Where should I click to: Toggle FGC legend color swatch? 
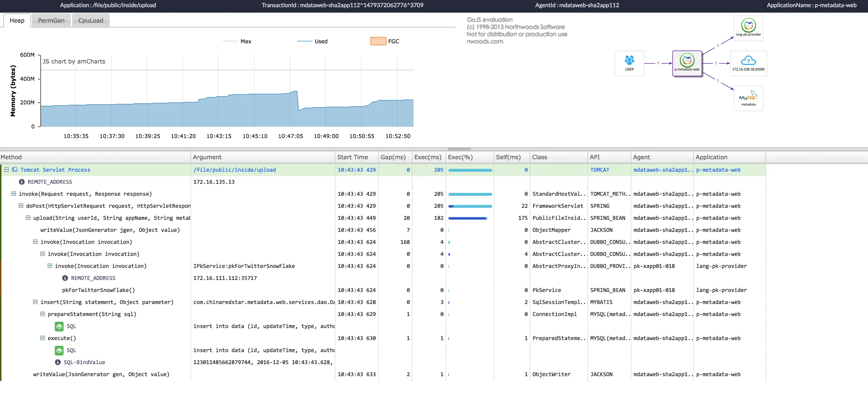378,41
